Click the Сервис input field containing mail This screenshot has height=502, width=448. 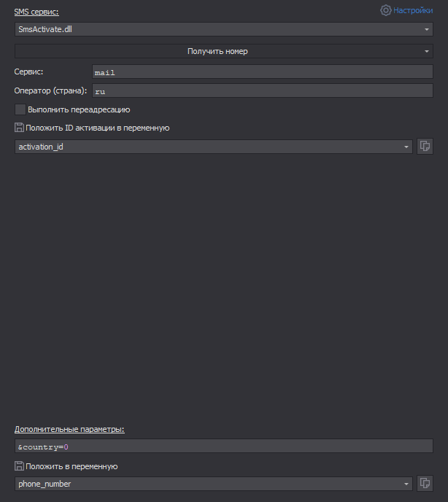(263, 72)
